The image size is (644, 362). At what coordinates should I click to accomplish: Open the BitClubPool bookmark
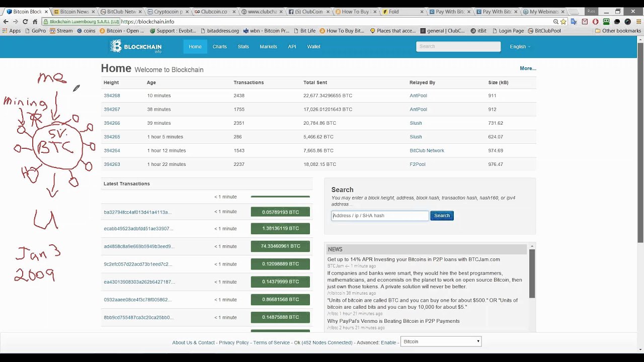(x=544, y=31)
